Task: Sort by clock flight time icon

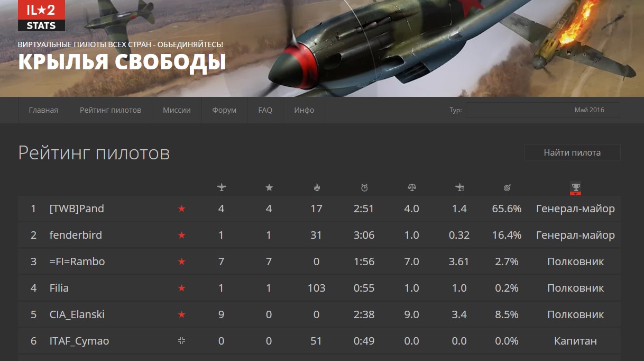Action: coord(364,187)
